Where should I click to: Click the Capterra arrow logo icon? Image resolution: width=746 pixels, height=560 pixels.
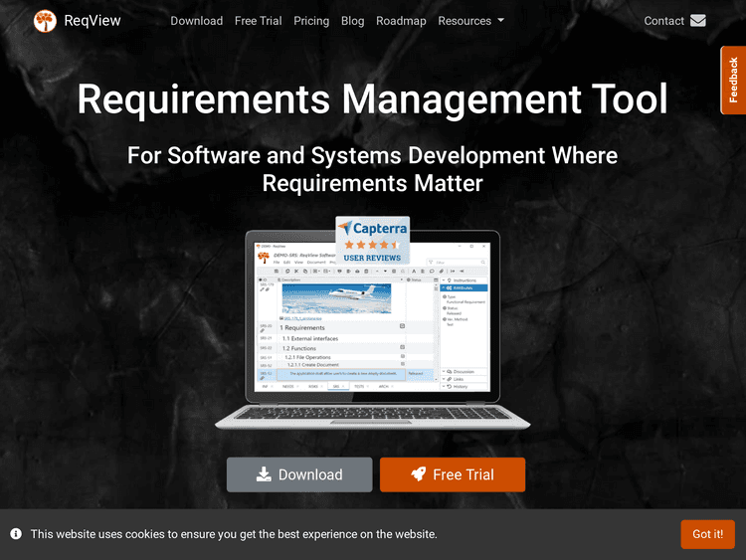click(x=345, y=228)
